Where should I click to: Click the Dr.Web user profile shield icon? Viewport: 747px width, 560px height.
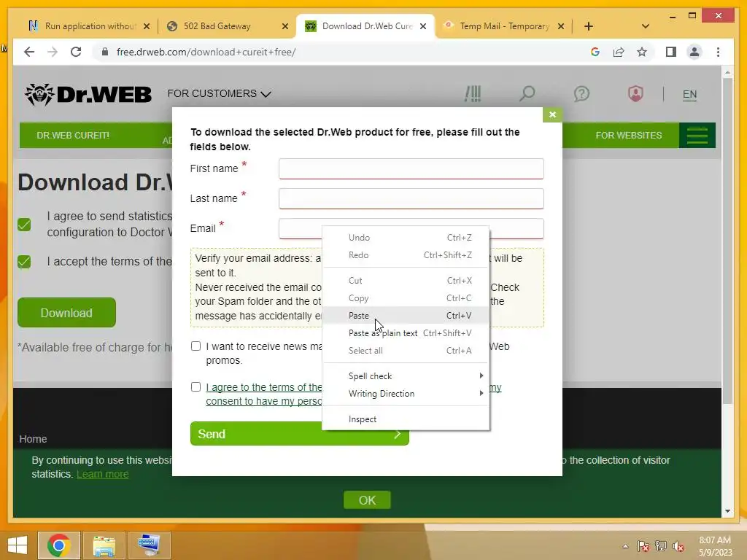click(x=635, y=94)
